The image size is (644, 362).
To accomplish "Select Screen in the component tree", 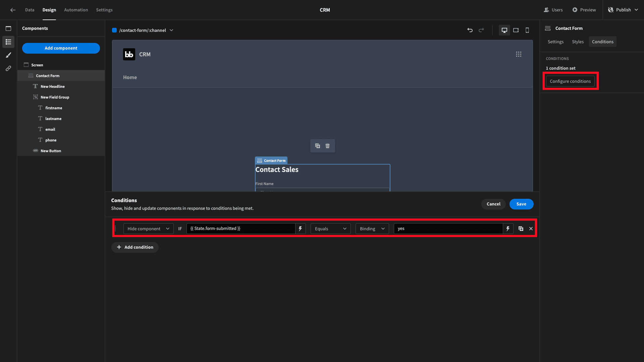I will point(61,65).
